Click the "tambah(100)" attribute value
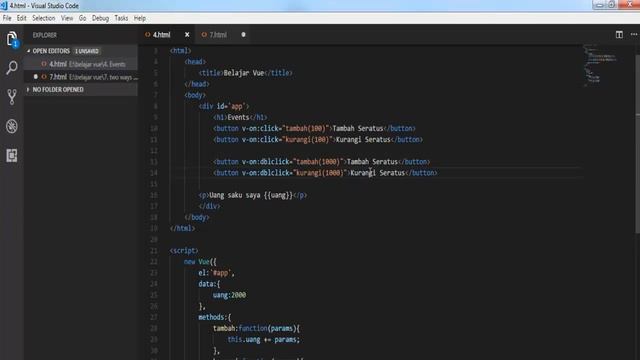Screen dimensions: 640x360 (307, 129)
